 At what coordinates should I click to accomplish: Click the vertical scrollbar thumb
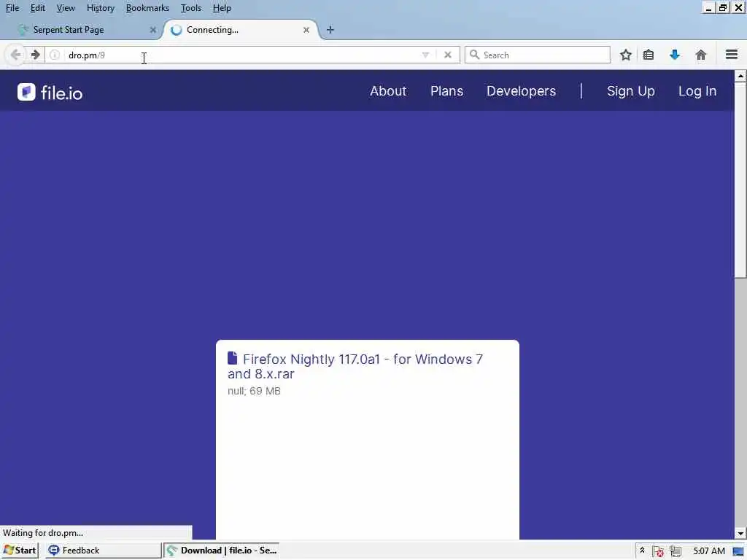(740, 179)
